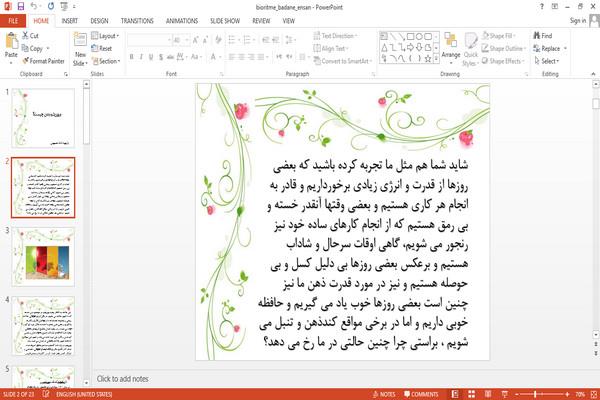This screenshot has width=600, height=400.
Task: Click Reset slide command
Action: pyautogui.click(x=102, y=48)
